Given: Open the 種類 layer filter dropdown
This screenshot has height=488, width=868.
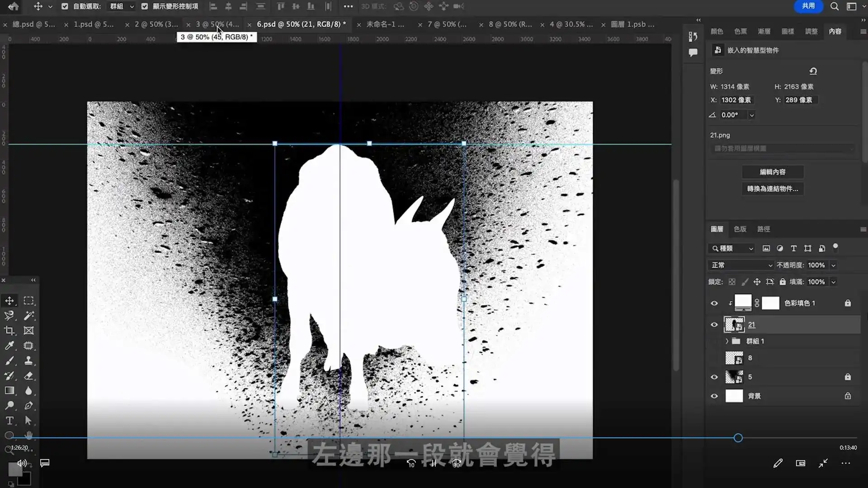Looking at the screenshot, I should 731,249.
